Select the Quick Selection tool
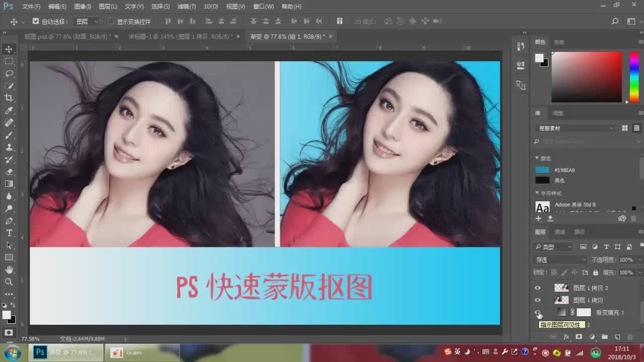This screenshot has width=644, height=362. click(9, 85)
